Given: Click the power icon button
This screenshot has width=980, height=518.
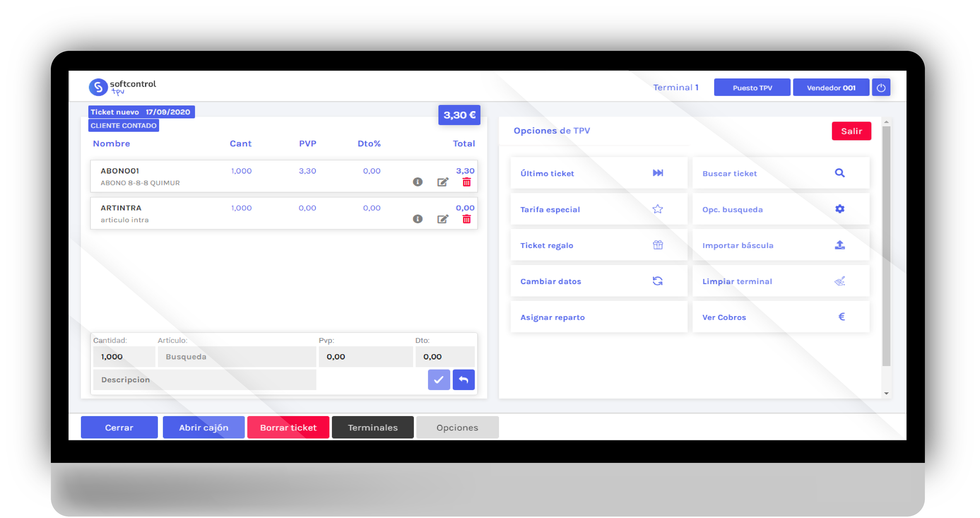Looking at the screenshot, I should click(881, 87).
